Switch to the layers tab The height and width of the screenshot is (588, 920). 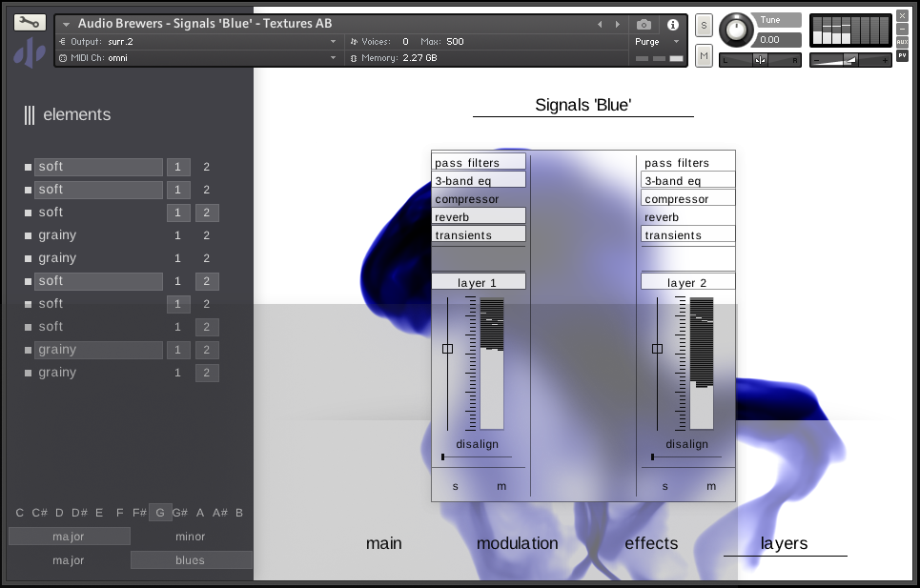pyautogui.click(x=784, y=543)
